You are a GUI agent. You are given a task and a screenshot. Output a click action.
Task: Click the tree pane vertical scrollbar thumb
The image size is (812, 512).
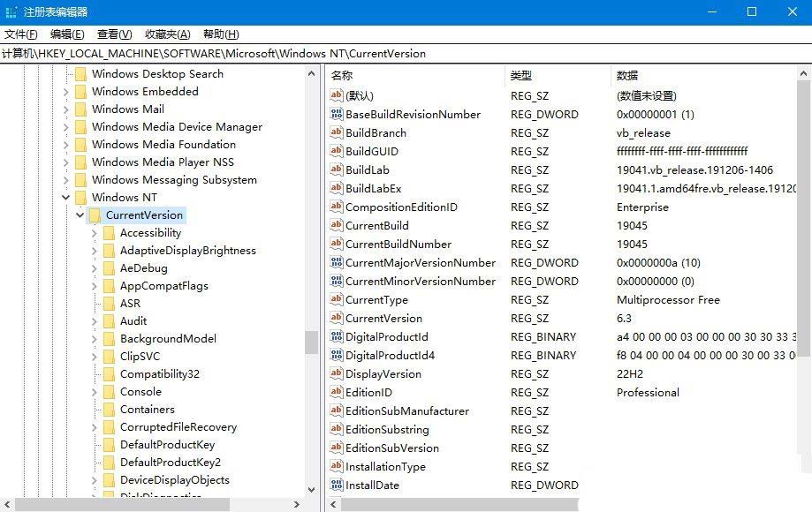(311, 343)
